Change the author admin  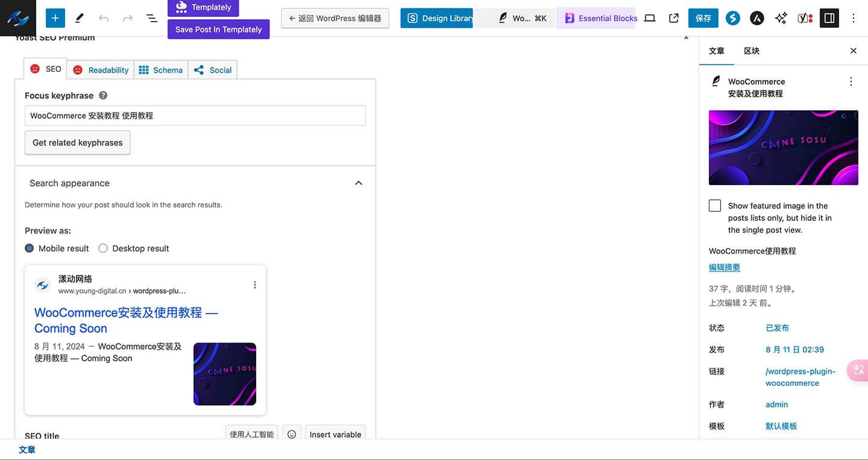coord(776,405)
